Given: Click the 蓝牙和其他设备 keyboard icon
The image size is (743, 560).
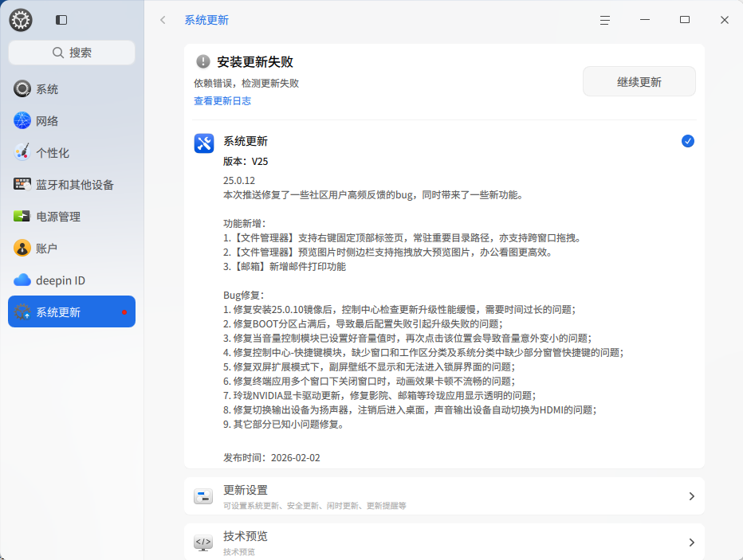Looking at the screenshot, I should tap(22, 185).
